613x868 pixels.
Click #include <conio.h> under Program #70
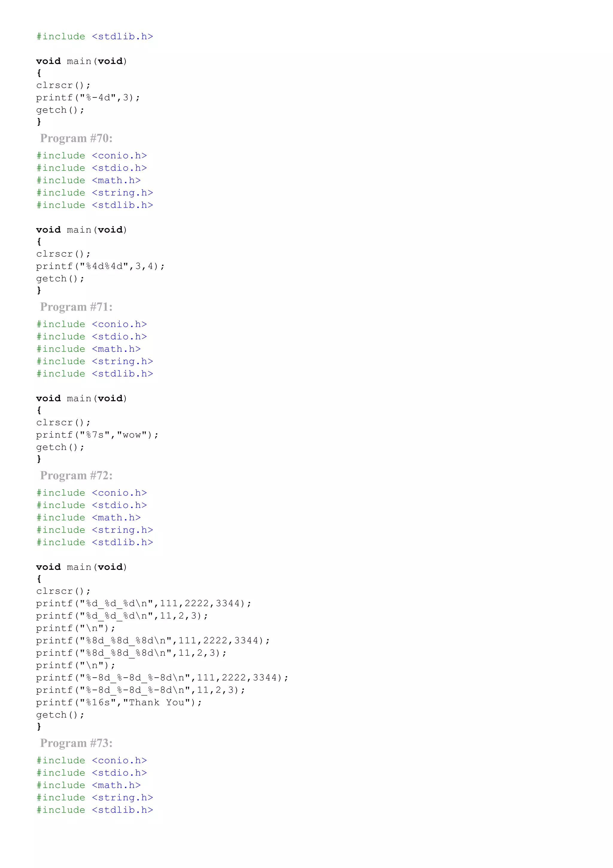coord(91,156)
